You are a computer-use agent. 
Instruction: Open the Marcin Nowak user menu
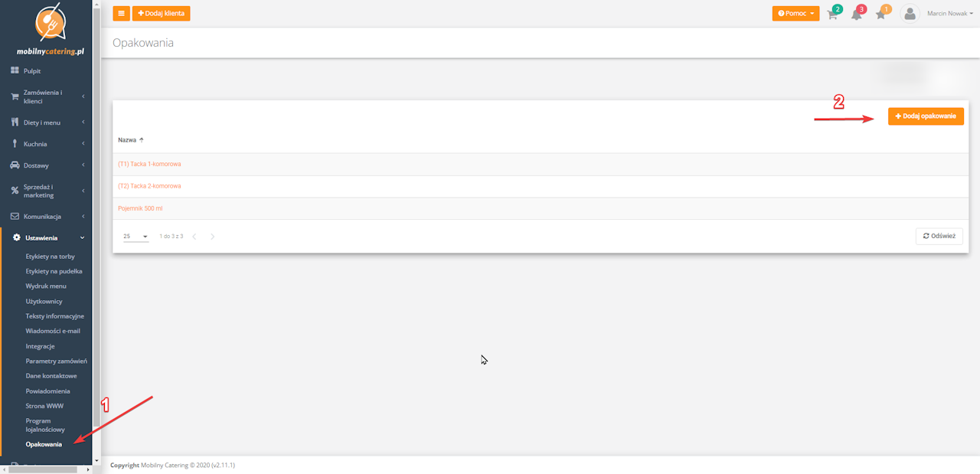click(x=949, y=14)
